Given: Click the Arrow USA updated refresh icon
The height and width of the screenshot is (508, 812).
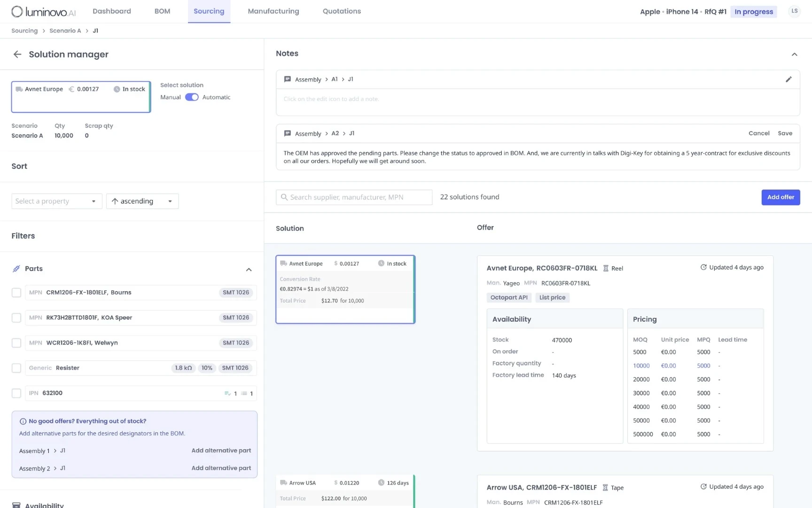Looking at the screenshot, I should coord(703,486).
